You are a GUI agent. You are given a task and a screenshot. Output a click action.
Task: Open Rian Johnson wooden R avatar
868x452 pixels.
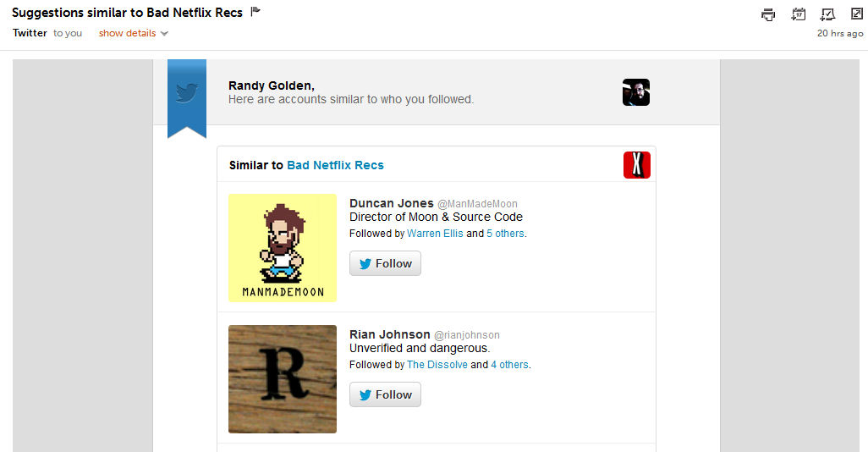(x=283, y=379)
